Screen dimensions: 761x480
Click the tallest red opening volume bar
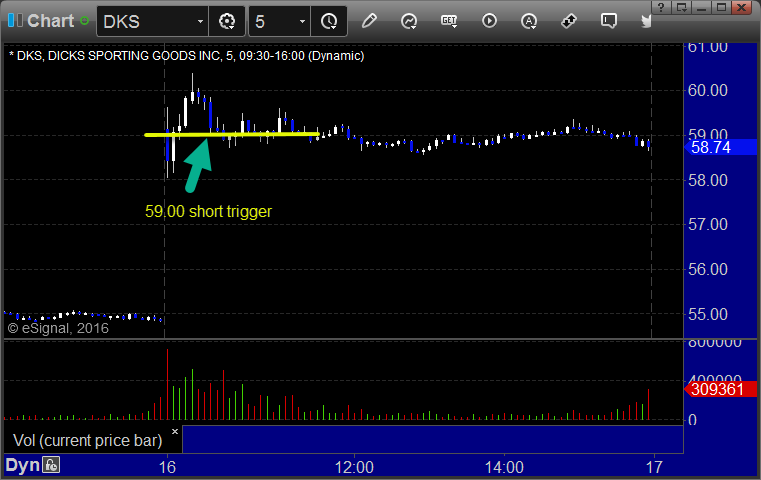[x=167, y=384]
